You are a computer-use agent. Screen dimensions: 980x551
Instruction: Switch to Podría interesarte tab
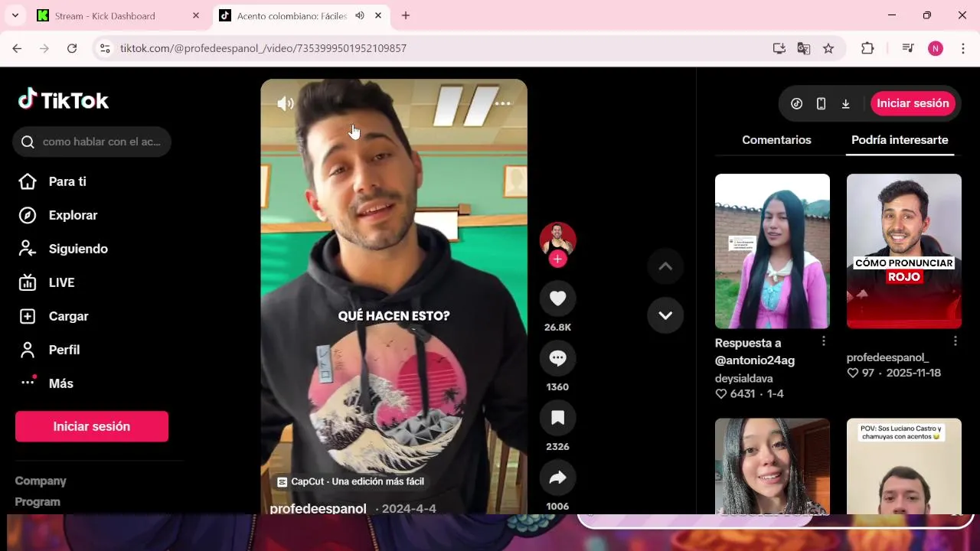pyautogui.click(x=900, y=140)
